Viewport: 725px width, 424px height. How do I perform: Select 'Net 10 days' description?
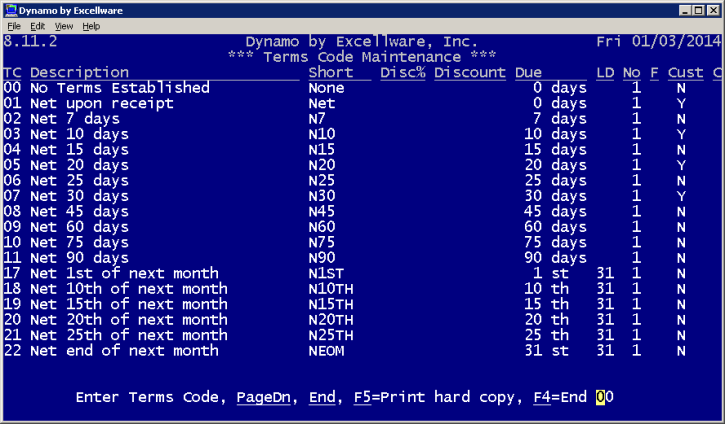pos(79,134)
